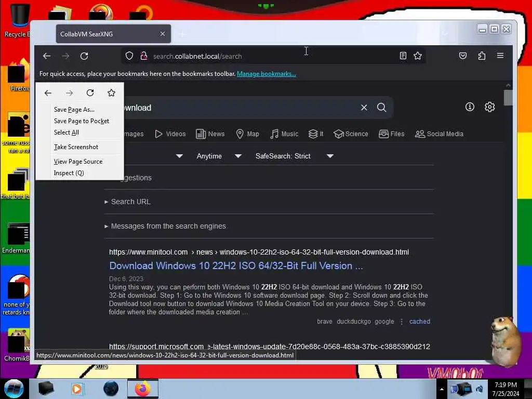Show hidden system tray icons arrow
This screenshot has width=532, height=399.
442,389
